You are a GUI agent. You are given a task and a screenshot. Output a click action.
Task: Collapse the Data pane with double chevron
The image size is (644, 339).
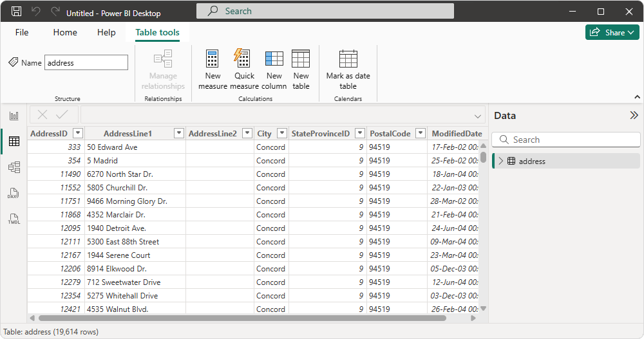coord(634,115)
